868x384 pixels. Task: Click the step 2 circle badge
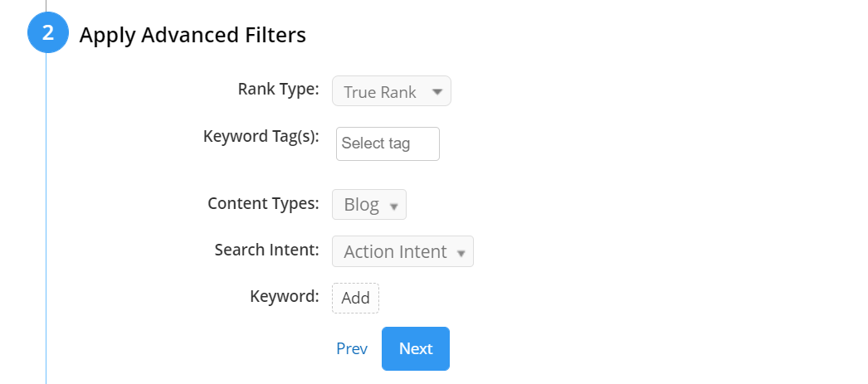pyautogui.click(x=47, y=34)
